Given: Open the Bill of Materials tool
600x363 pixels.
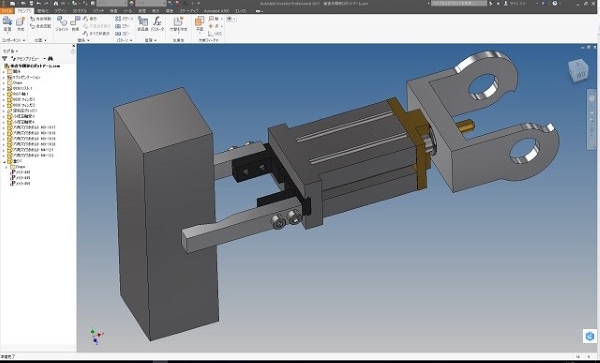Looking at the screenshot, I should pos(143,22).
